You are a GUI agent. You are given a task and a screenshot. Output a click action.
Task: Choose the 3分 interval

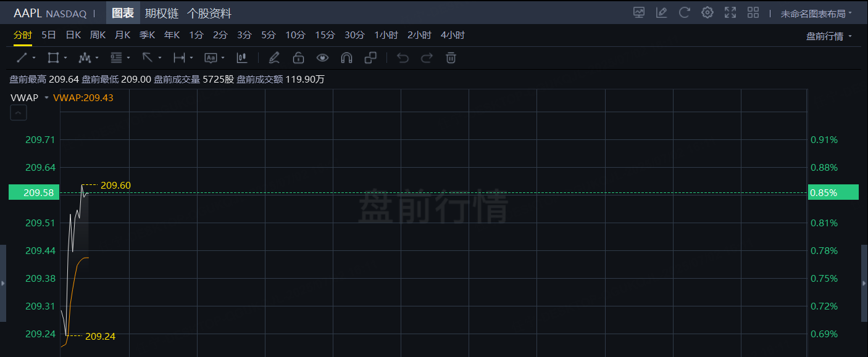244,35
